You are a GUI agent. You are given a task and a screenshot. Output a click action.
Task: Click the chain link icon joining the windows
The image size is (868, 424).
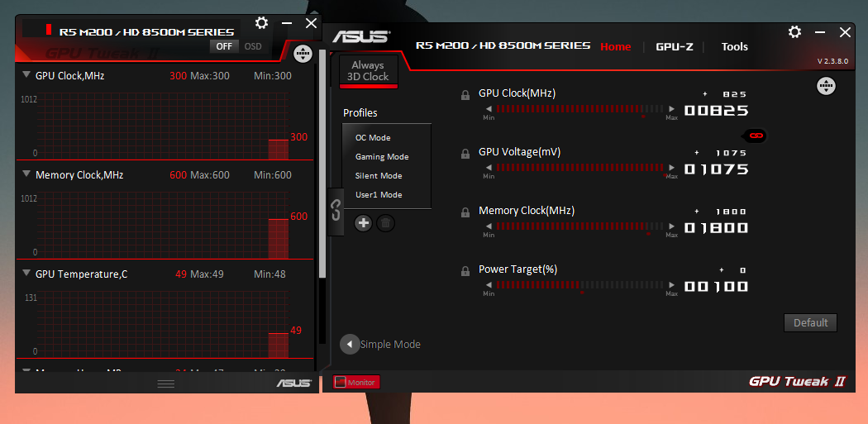[336, 211]
